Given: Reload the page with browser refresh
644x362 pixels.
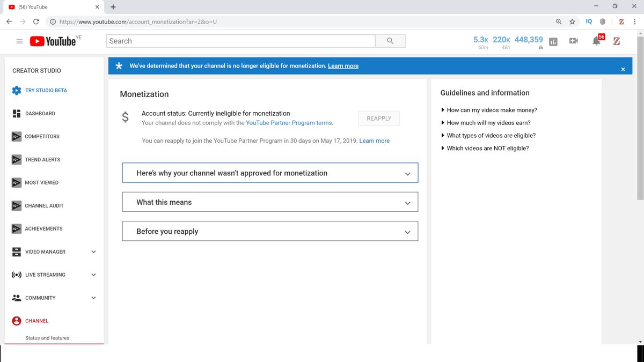Looking at the screenshot, I should pyautogui.click(x=36, y=22).
